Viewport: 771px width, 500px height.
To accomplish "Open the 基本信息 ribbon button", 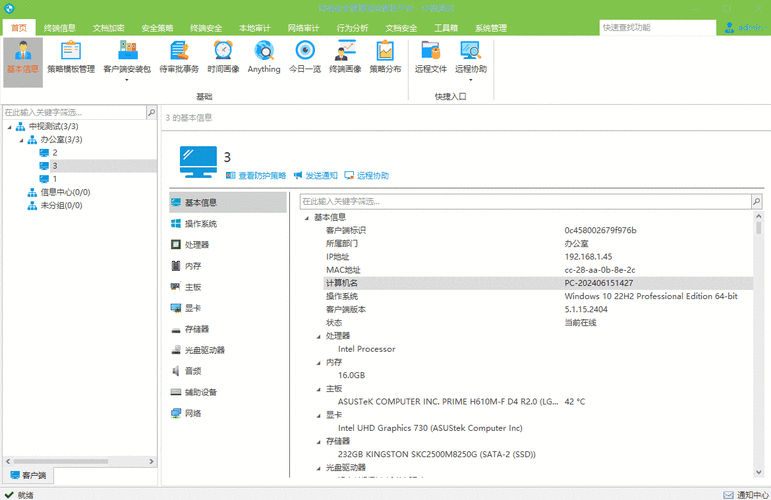I will pos(23,61).
